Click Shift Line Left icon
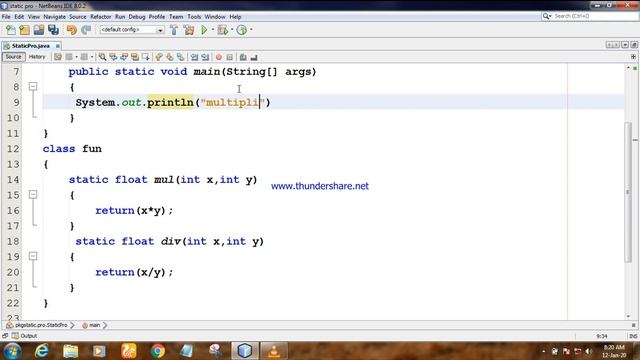This screenshot has height=360, width=640. tap(194, 57)
